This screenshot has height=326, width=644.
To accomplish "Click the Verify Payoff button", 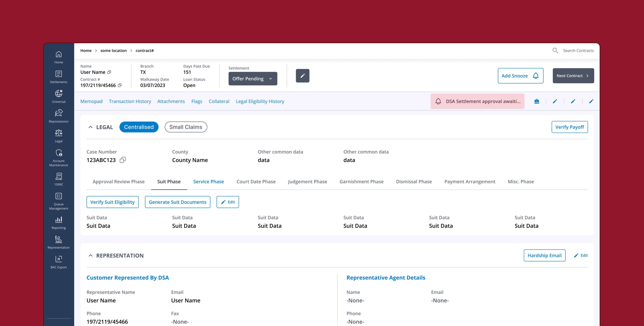I will pos(569,127).
